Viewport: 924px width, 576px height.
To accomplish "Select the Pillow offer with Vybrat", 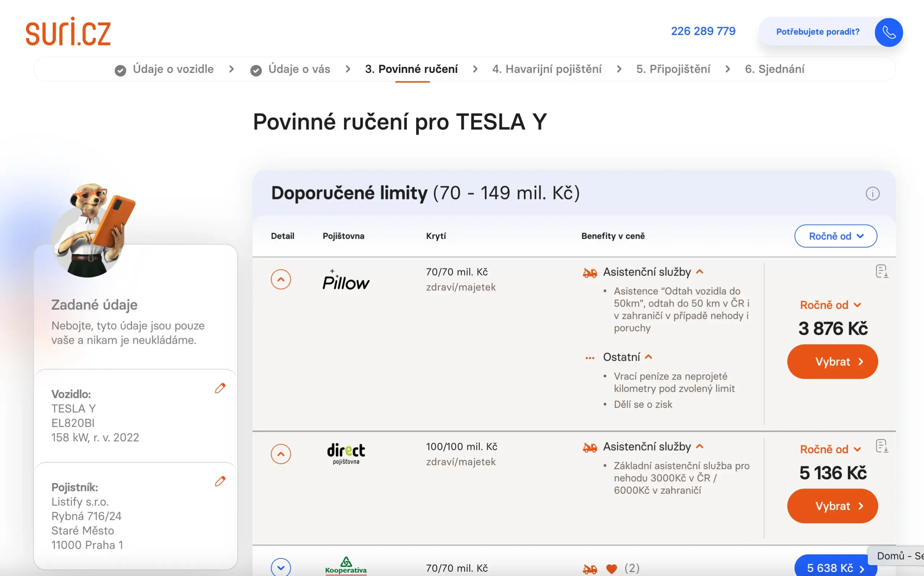I will pyautogui.click(x=832, y=361).
